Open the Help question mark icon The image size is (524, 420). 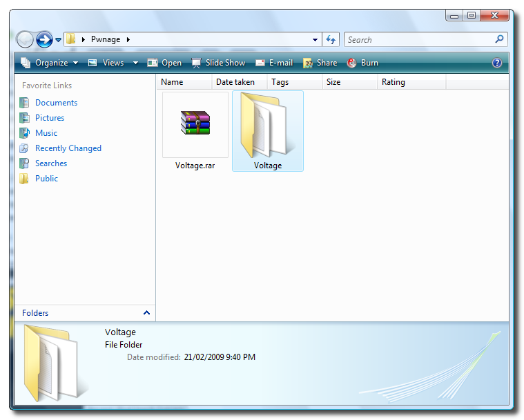496,63
